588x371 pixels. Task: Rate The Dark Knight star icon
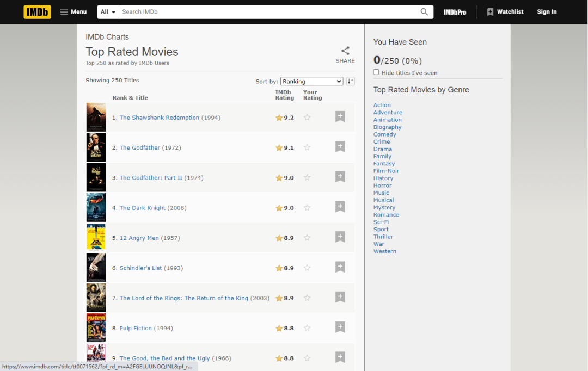(x=307, y=208)
